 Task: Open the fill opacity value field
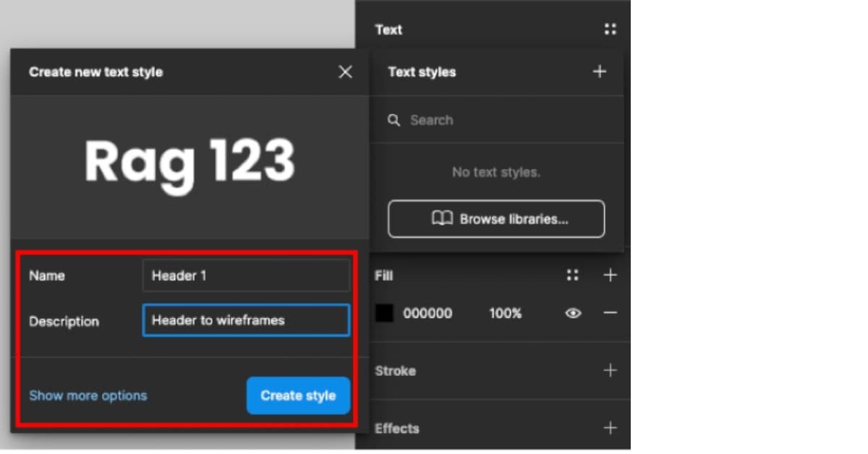coord(505,313)
